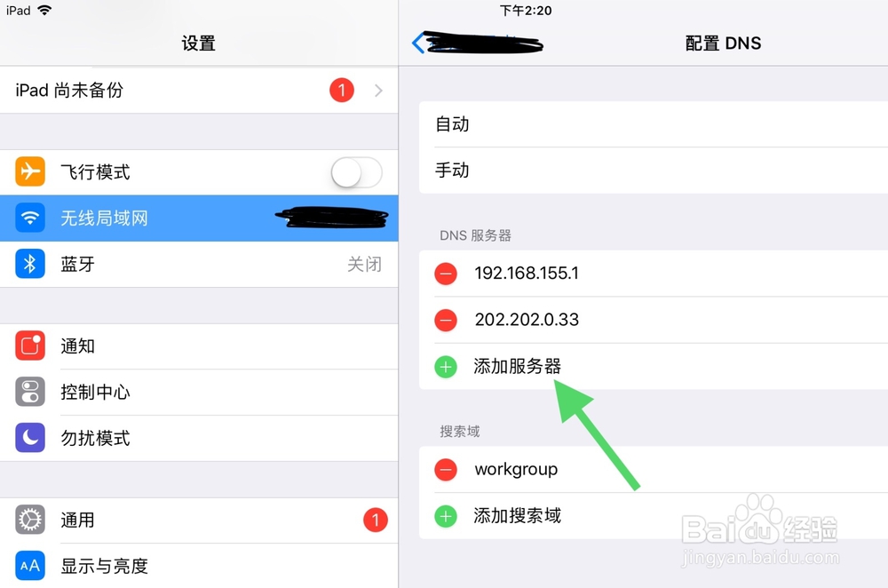This screenshot has height=588, width=888.
Task: Delete the 202.202.0.33 DNS server entry
Action: point(446,320)
